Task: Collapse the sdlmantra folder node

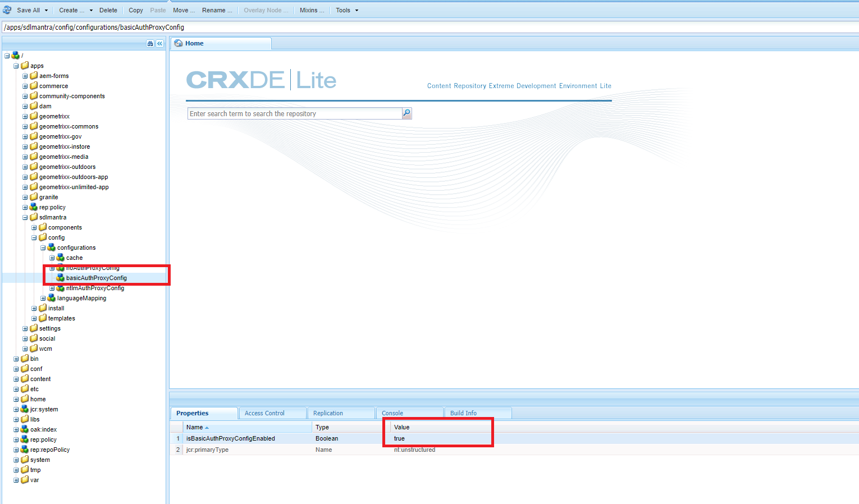Action: (25, 217)
